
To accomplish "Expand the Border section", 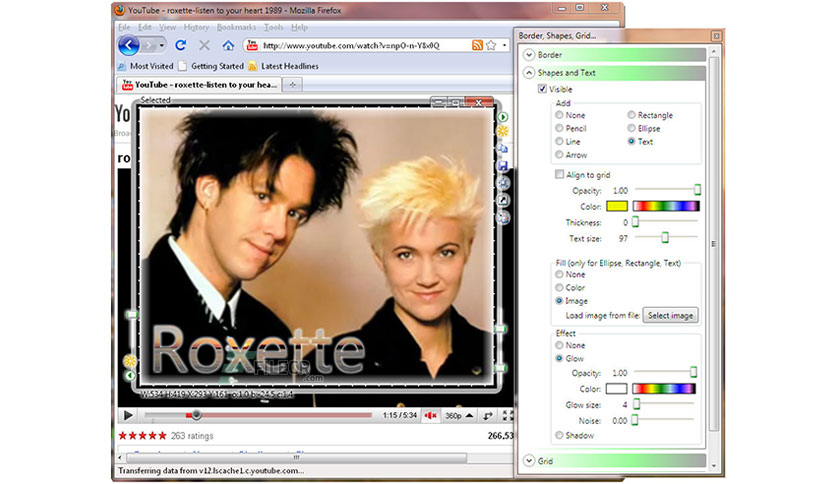I will pos(529,55).
